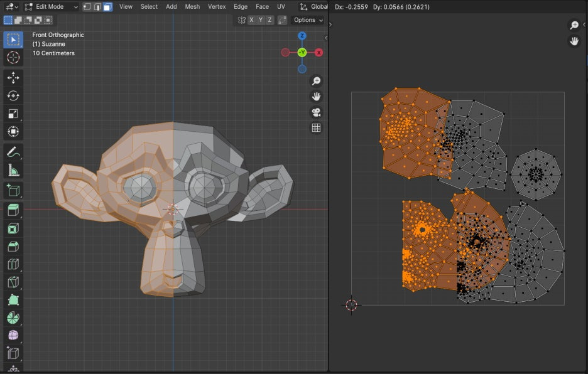Open the Select menu

149,7
